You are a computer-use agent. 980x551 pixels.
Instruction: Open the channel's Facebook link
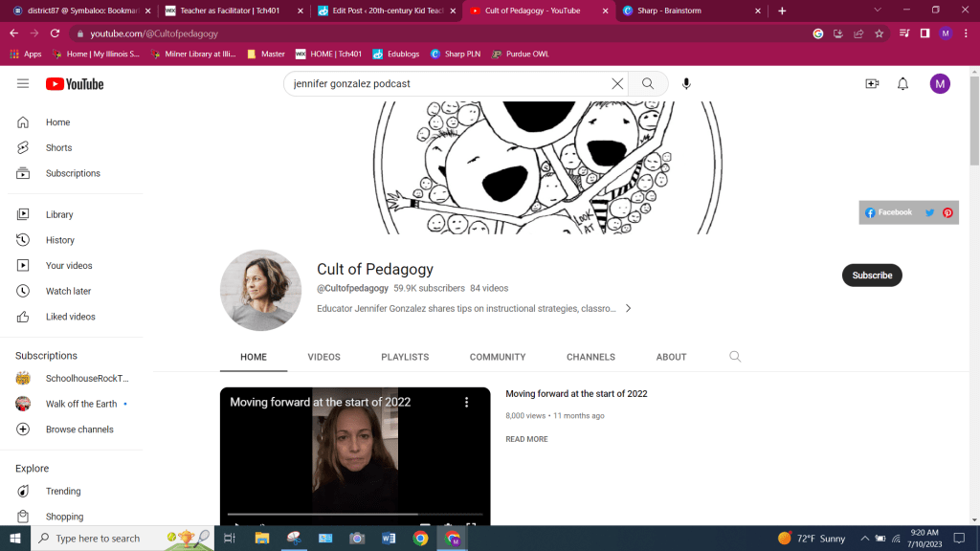888,212
